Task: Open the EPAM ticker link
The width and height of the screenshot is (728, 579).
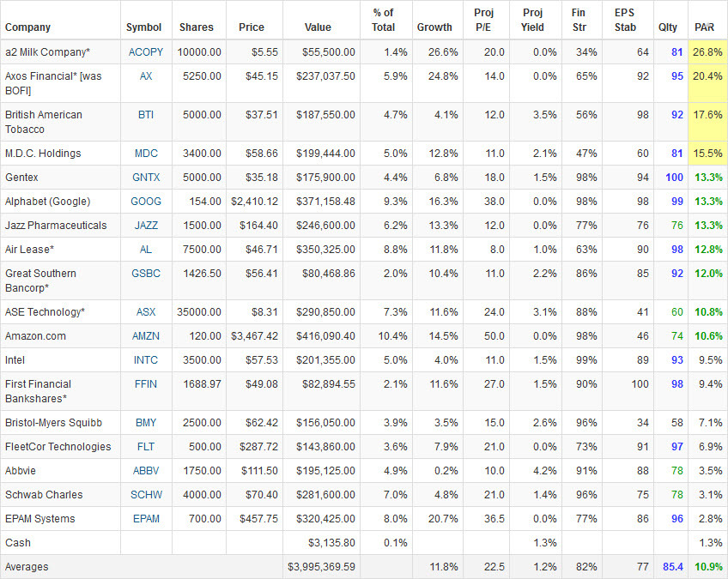Action: (146, 519)
